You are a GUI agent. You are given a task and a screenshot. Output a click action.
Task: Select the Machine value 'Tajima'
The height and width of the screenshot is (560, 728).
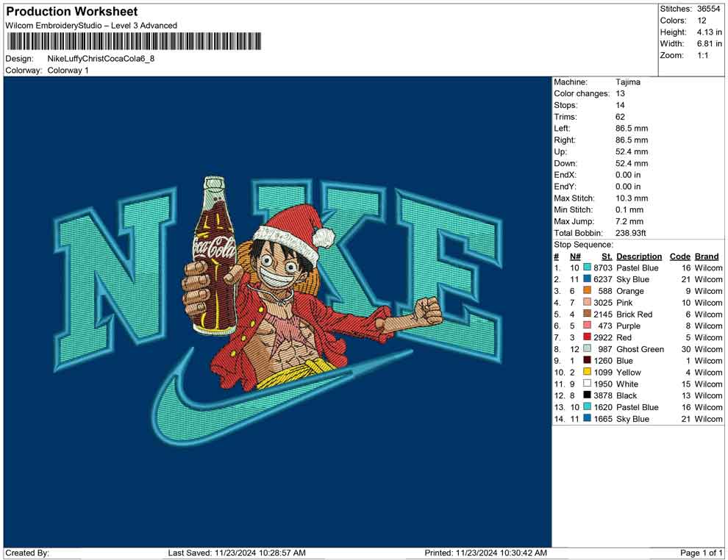(x=628, y=82)
